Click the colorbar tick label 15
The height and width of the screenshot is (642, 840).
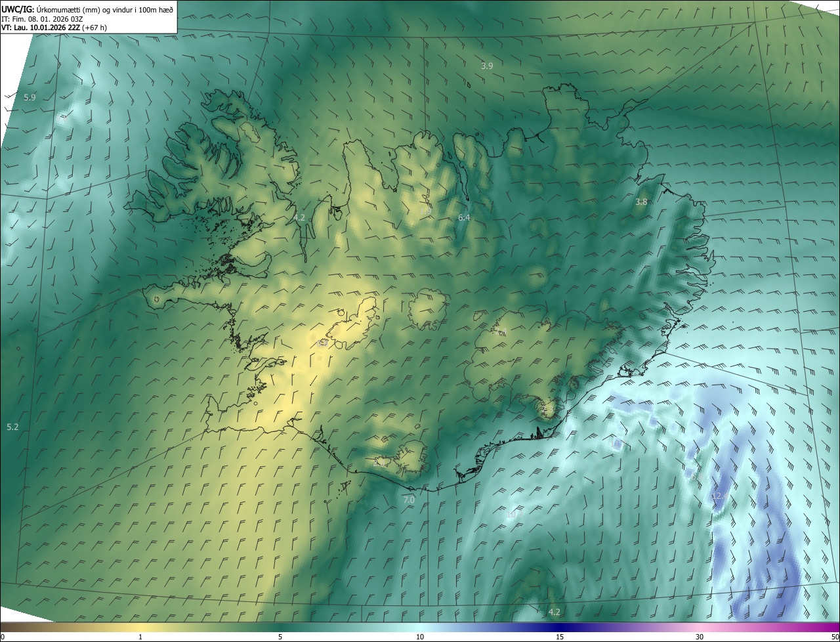560,637
